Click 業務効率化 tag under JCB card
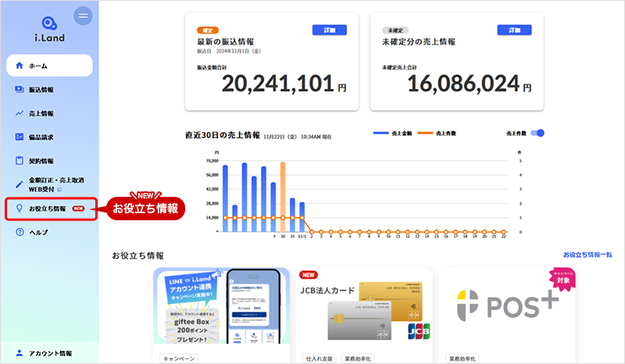625x364 pixels. click(x=358, y=359)
